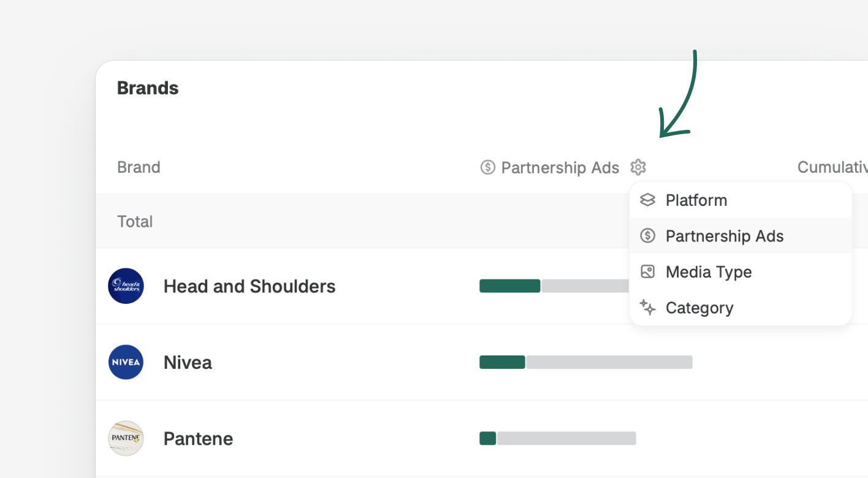Open the Pantene brand name
Screen dimensions: 868x478
(198, 439)
